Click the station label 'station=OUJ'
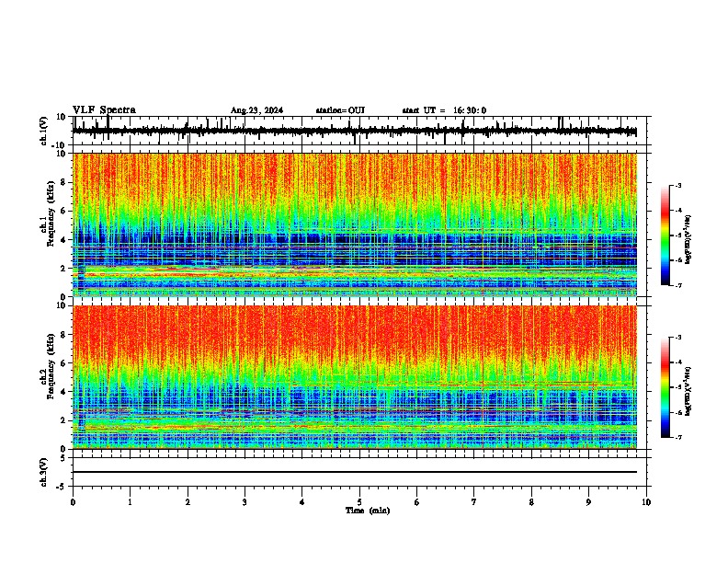This screenshot has height=563, width=728. (x=340, y=110)
